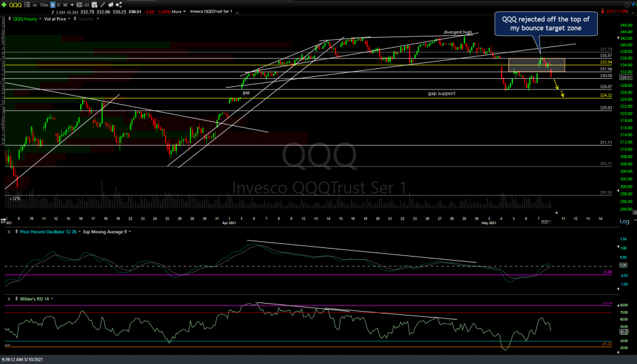Click the Apr 2021 date axis label

pyautogui.click(x=229, y=223)
